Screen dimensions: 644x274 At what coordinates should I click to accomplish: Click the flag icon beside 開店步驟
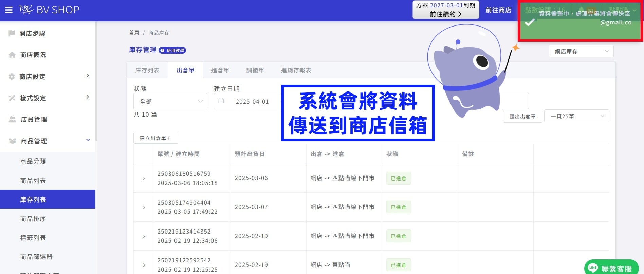coord(12,33)
